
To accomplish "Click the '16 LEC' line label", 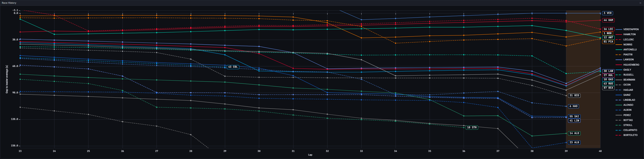I will (x=608, y=29).
